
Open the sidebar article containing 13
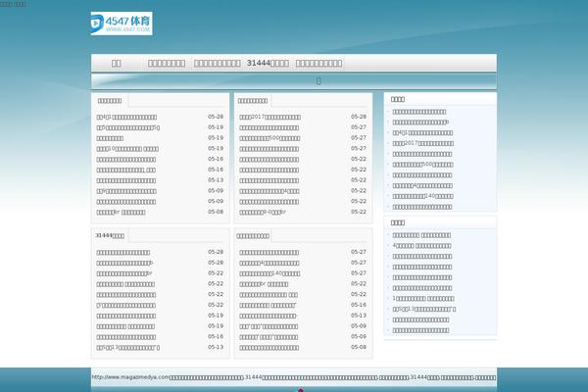[424, 309]
